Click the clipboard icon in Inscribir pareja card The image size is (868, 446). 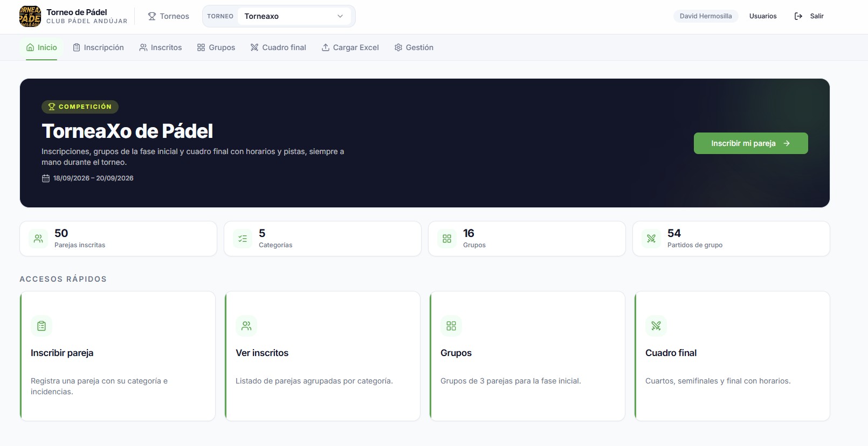pos(42,326)
